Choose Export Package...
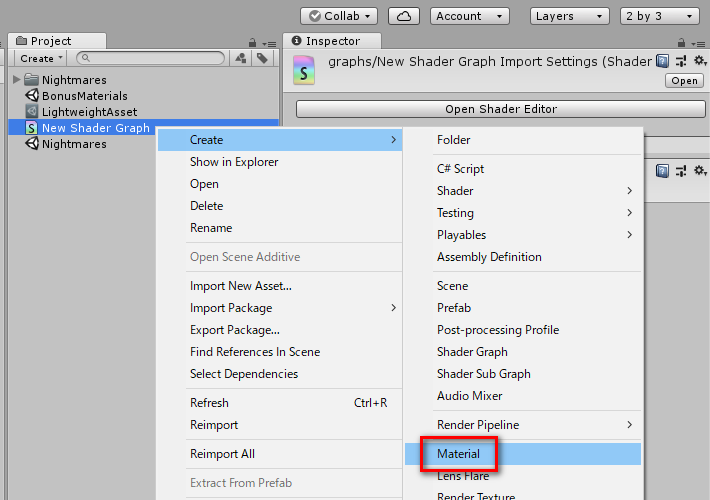The width and height of the screenshot is (710, 500). click(x=280, y=330)
